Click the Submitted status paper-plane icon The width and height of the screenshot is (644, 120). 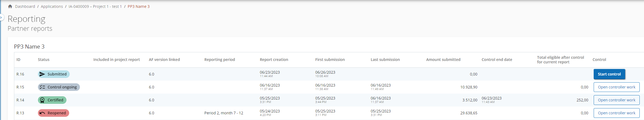(x=42, y=74)
